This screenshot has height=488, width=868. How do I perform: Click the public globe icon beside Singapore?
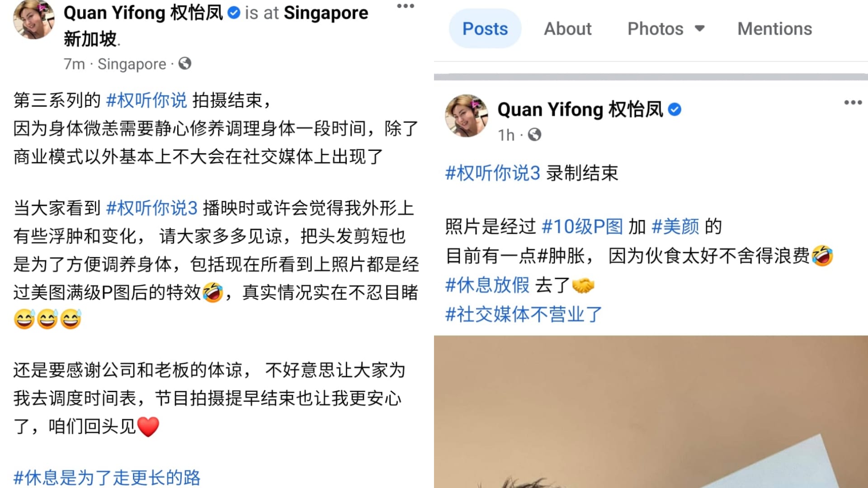point(184,63)
